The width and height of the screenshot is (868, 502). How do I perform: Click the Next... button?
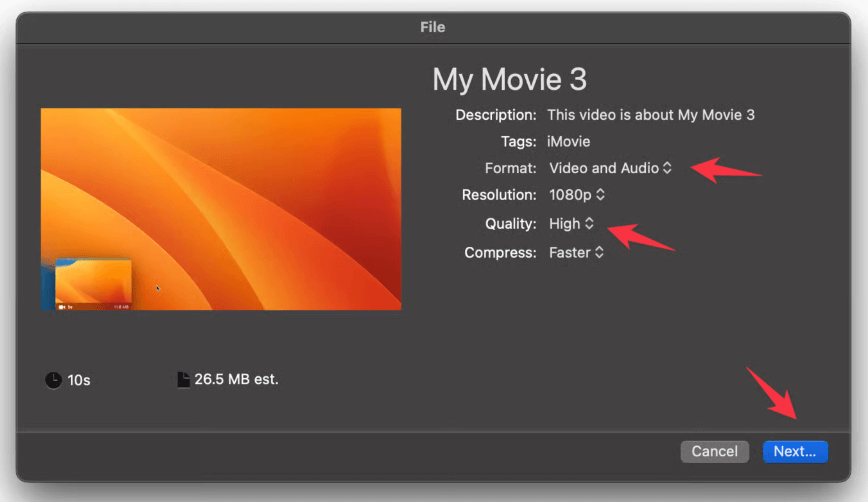795,452
